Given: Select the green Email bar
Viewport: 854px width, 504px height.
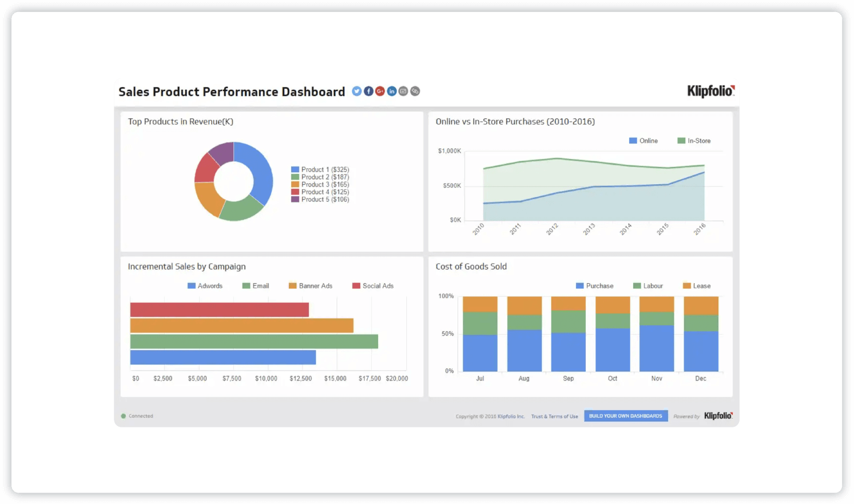Looking at the screenshot, I should click(254, 342).
